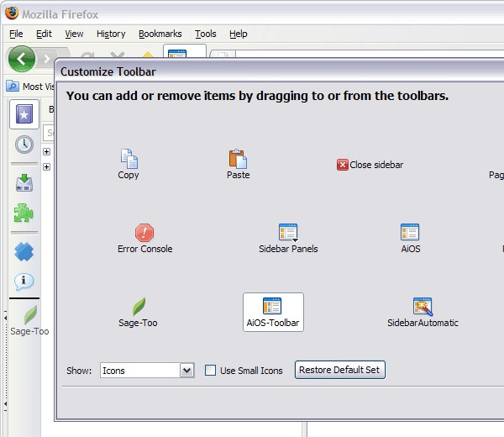Open the File menu
The image size is (504, 437).
click(x=16, y=34)
